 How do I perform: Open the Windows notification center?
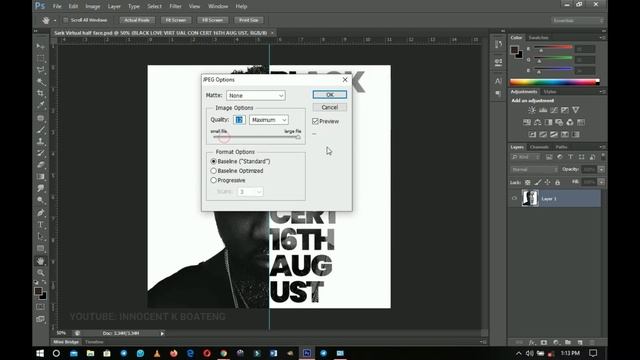[593, 353]
